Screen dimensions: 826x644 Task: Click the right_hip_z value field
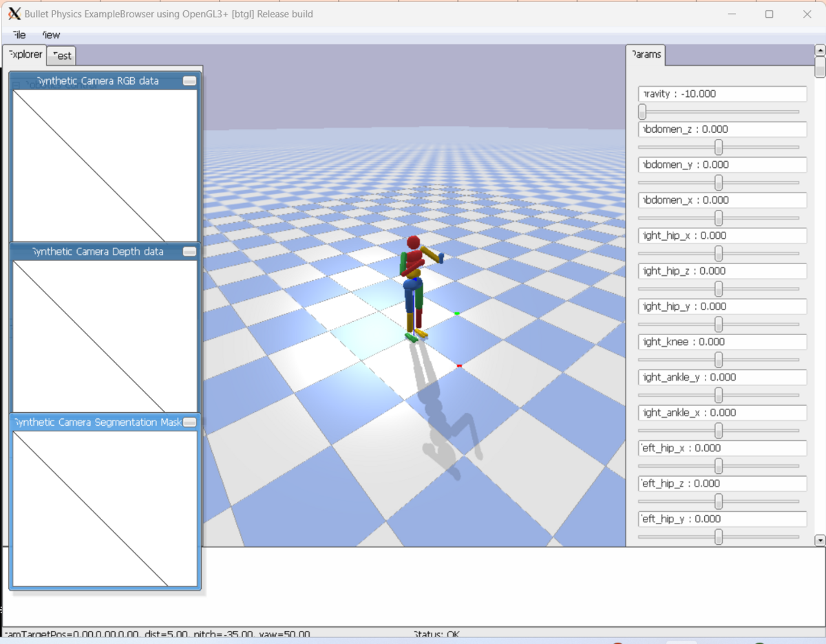coord(722,271)
